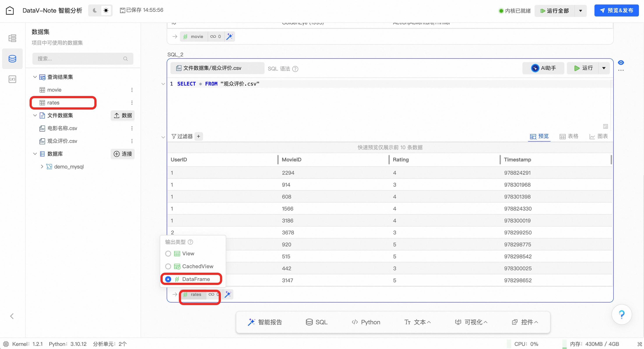The height and width of the screenshot is (349, 644).
Task: Switch to the 表格 result tab
Action: click(x=569, y=136)
